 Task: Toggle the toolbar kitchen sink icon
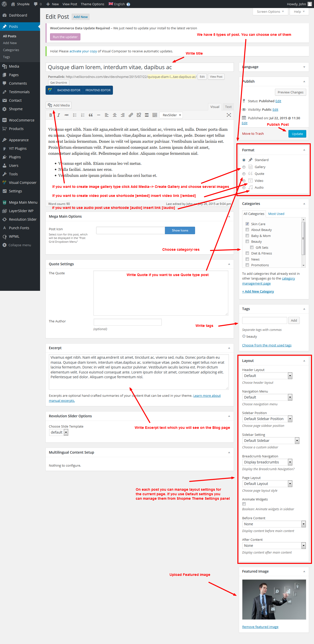click(x=155, y=115)
